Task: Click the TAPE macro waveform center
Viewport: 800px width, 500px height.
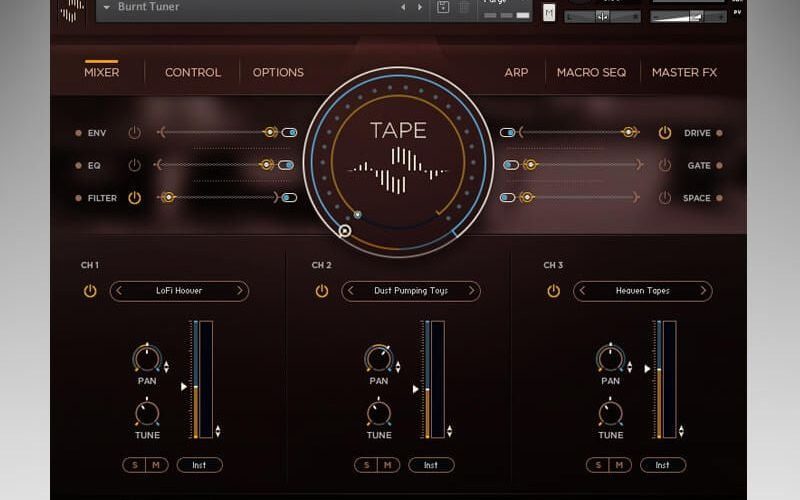Action: (x=398, y=170)
